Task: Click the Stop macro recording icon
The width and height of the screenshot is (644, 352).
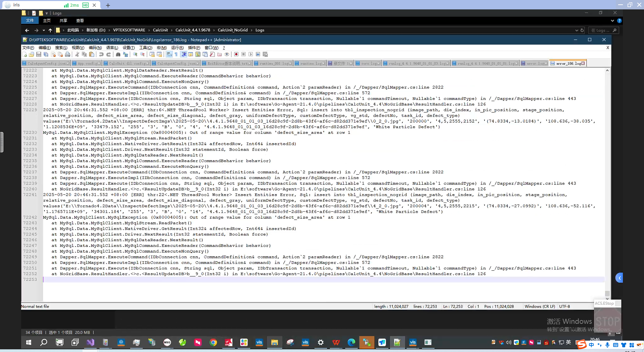Action: 244,54
